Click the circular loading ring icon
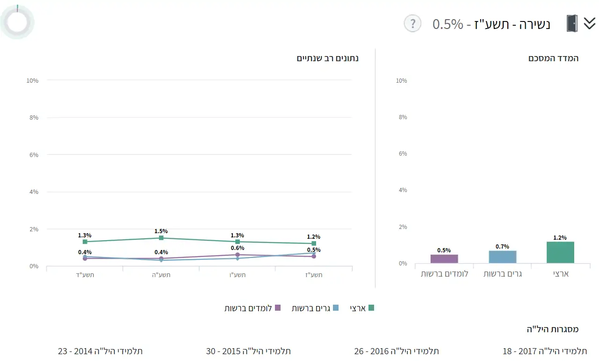 coord(18,22)
